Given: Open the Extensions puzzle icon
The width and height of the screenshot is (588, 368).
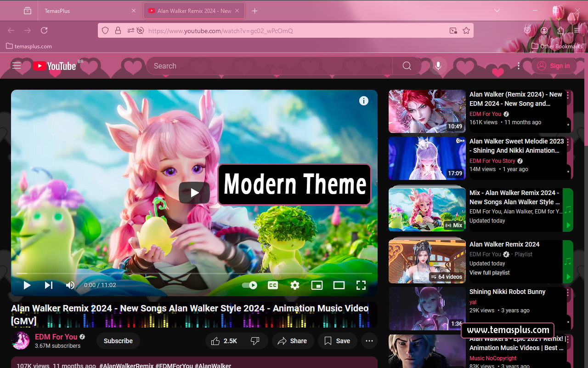Looking at the screenshot, I should pyautogui.click(x=561, y=30).
